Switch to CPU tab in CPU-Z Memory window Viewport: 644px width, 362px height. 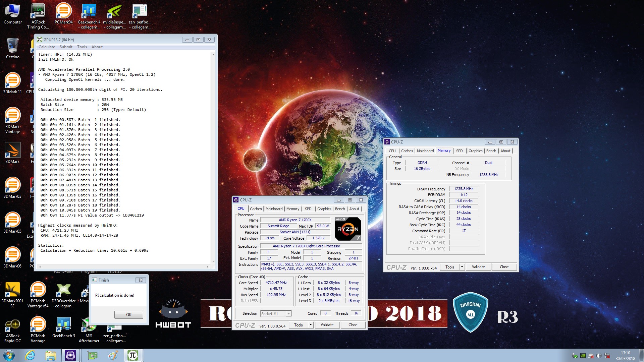392,151
